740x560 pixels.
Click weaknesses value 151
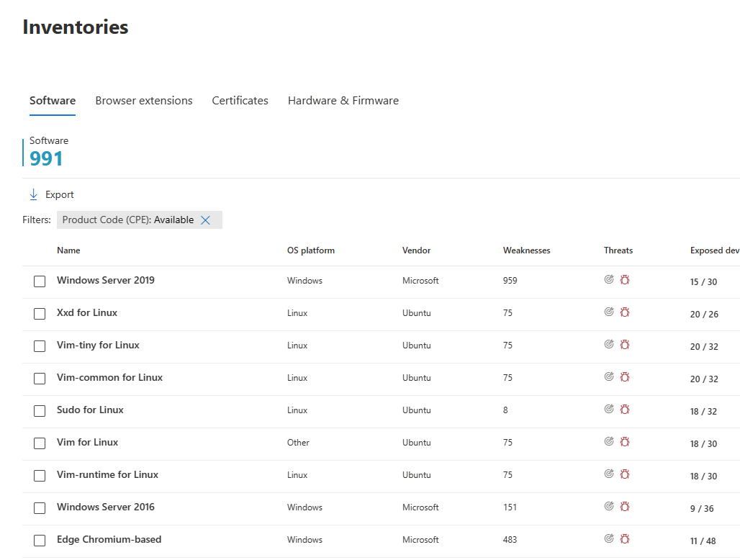coord(510,507)
